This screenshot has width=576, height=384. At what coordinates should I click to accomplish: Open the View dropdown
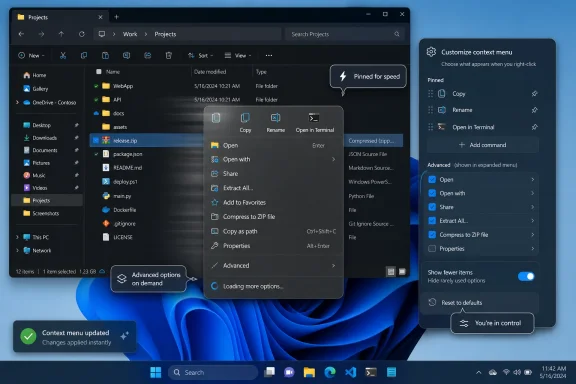[x=238, y=55]
